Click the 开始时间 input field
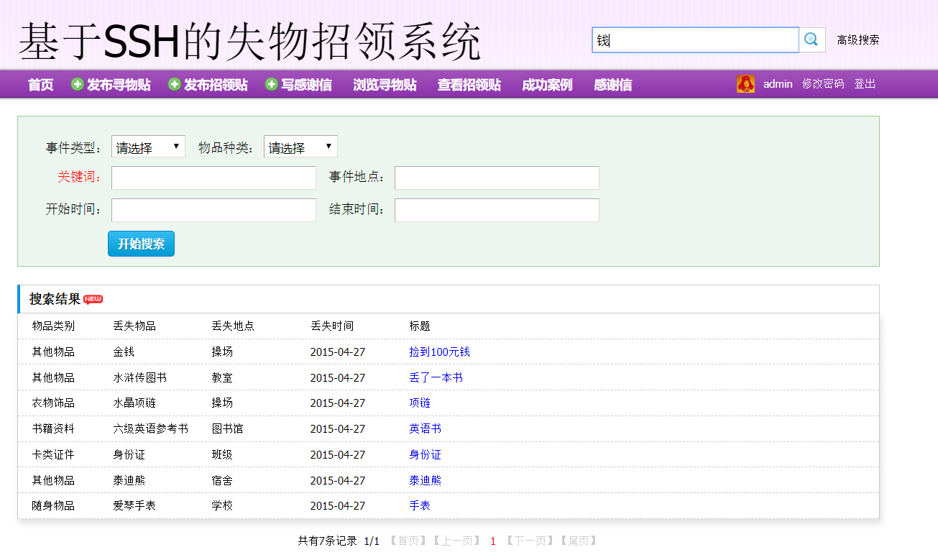Viewport: 938px width, 560px height. pyautogui.click(x=213, y=210)
